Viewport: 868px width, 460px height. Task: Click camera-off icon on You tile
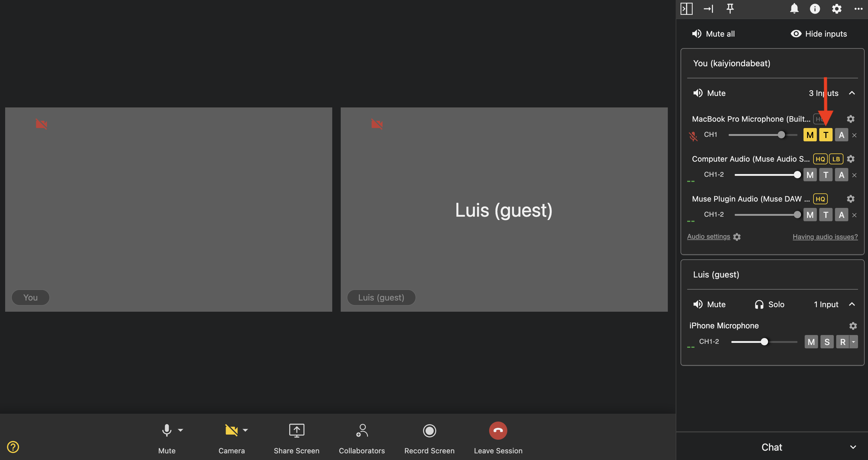coord(41,124)
